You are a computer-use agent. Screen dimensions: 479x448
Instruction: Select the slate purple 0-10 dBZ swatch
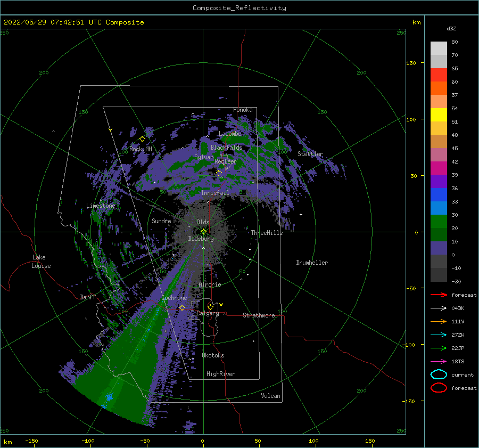pyautogui.click(x=439, y=248)
